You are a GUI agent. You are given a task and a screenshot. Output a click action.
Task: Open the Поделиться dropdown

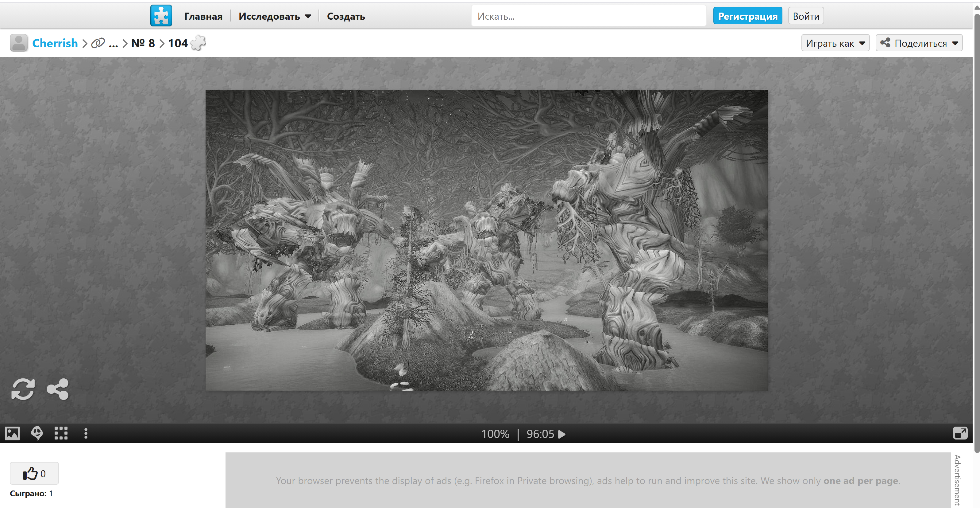coord(919,43)
